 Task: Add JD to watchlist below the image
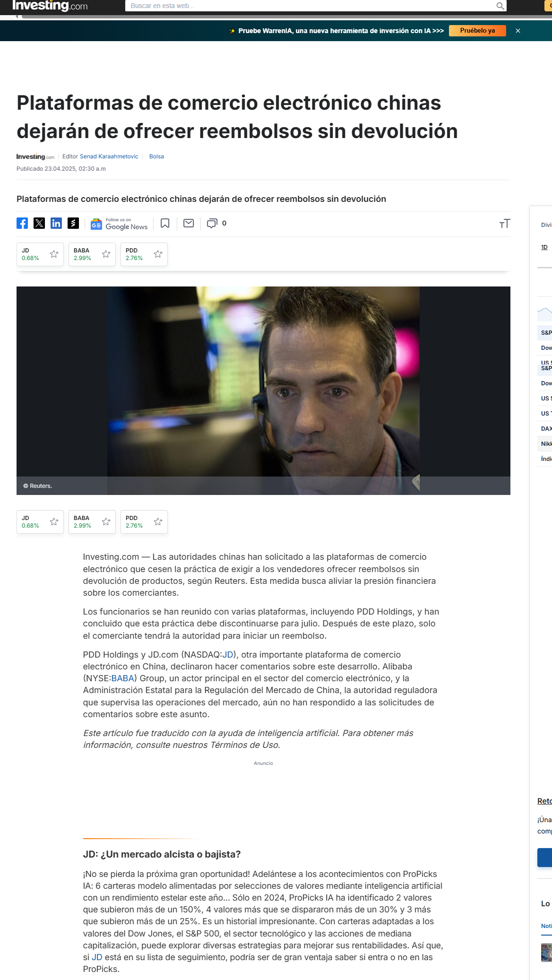click(x=54, y=522)
